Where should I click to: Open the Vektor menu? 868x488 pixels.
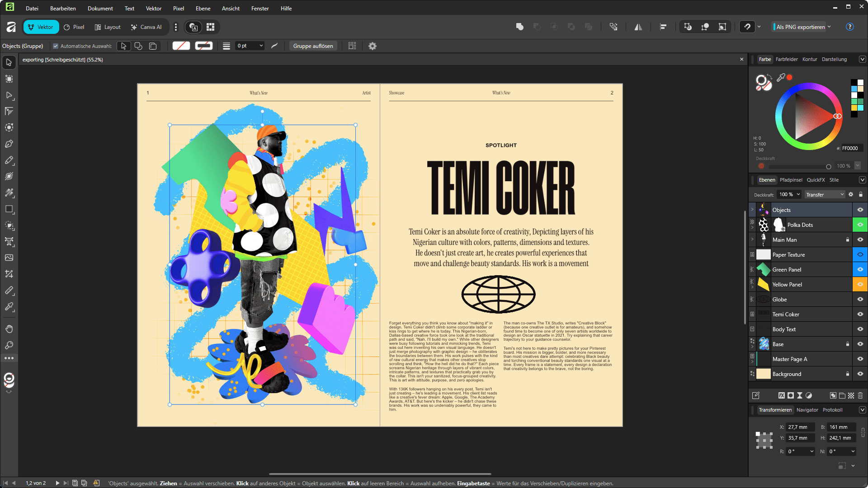coord(153,8)
